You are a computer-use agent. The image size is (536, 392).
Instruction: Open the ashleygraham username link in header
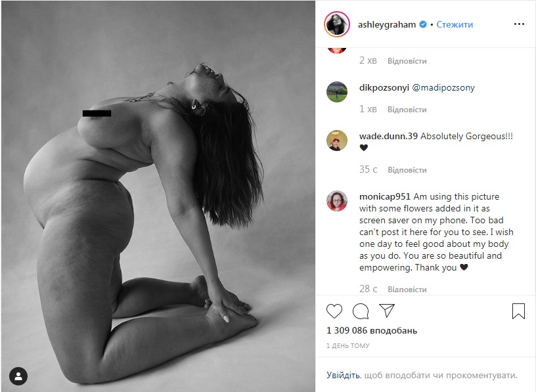387,24
